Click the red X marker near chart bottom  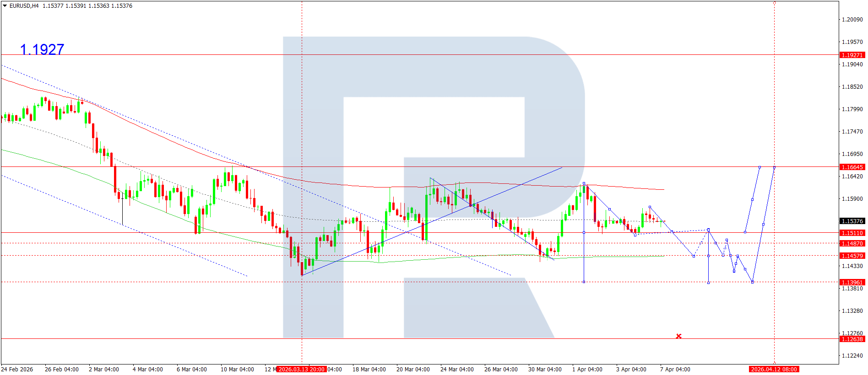[x=678, y=336]
